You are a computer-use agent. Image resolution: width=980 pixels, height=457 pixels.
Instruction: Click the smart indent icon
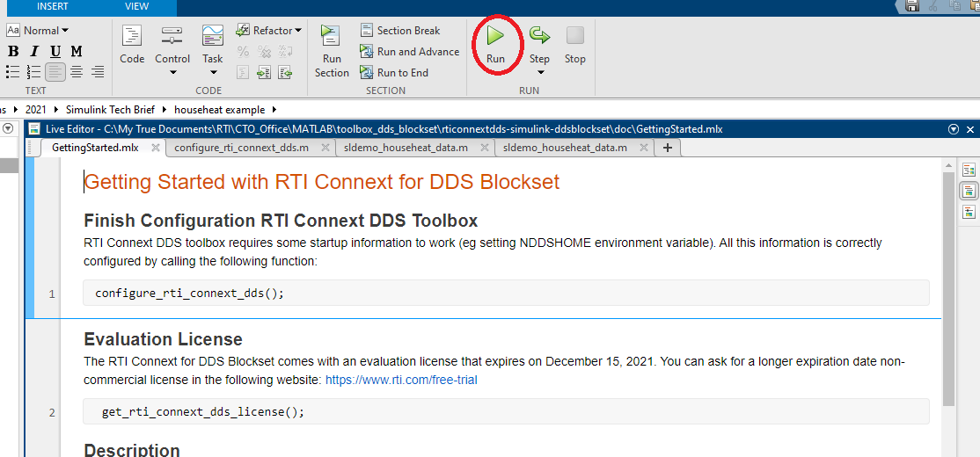[243, 72]
